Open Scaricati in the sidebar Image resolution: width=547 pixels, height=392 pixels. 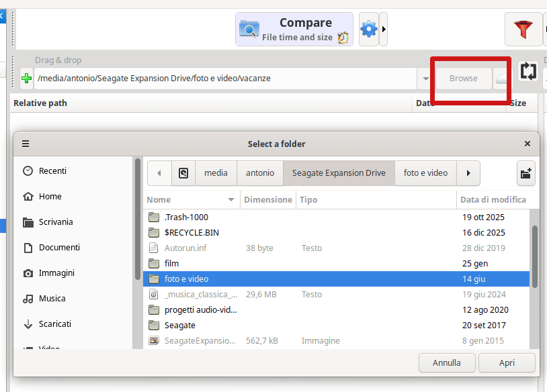coord(74,324)
